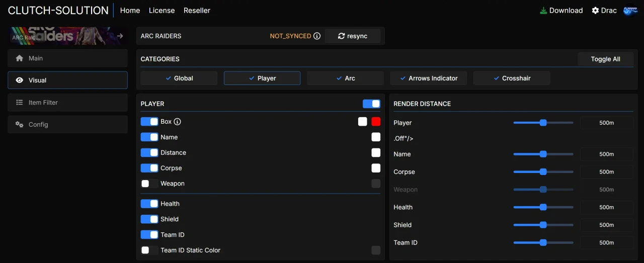
Task: Select the Arc category
Action: click(x=345, y=78)
